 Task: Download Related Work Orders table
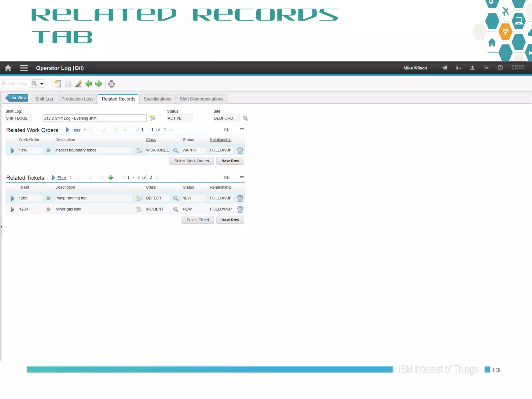(x=227, y=130)
